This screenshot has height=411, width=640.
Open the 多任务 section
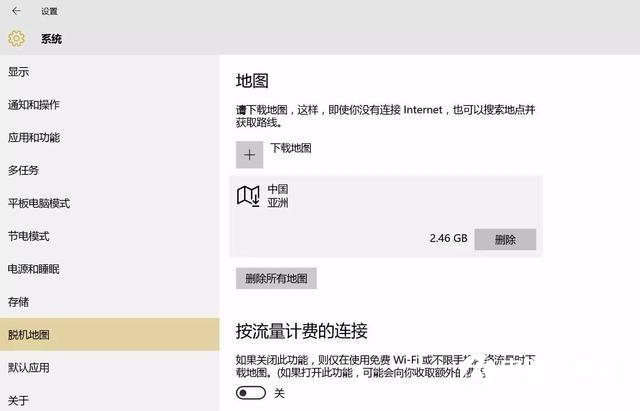pos(109,170)
